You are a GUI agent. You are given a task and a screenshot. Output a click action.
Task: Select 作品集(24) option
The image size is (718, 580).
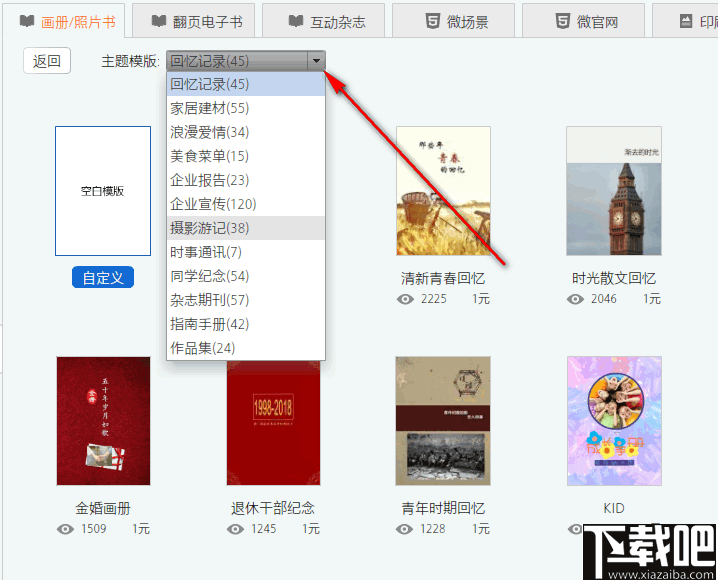point(246,348)
